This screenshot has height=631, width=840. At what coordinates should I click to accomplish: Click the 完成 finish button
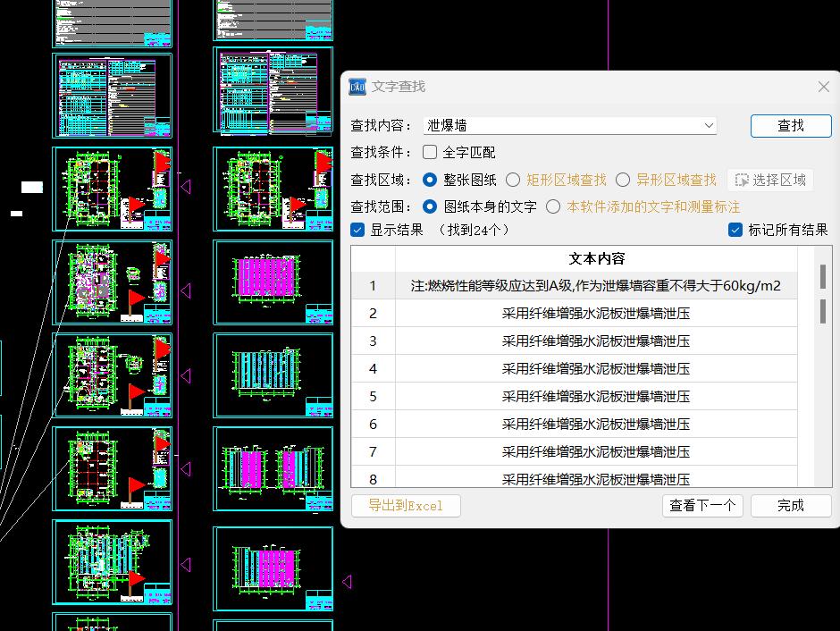[x=790, y=505]
